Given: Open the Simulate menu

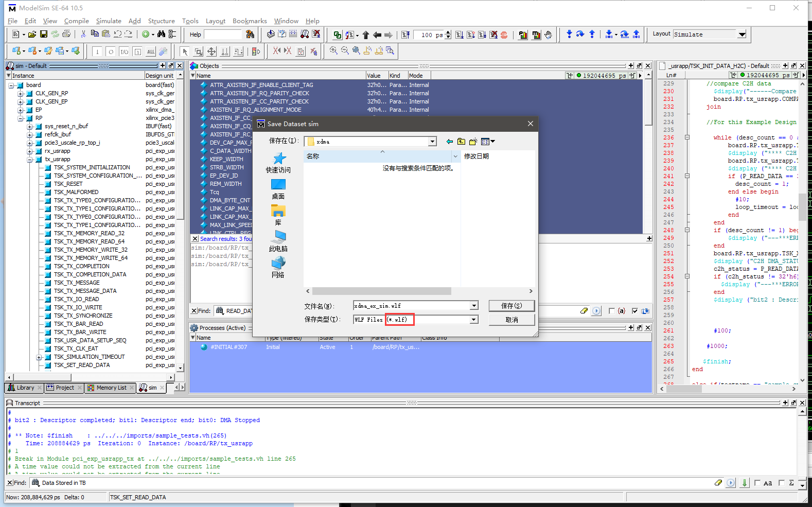Looking at the screenshot, I should coord(109,21).
